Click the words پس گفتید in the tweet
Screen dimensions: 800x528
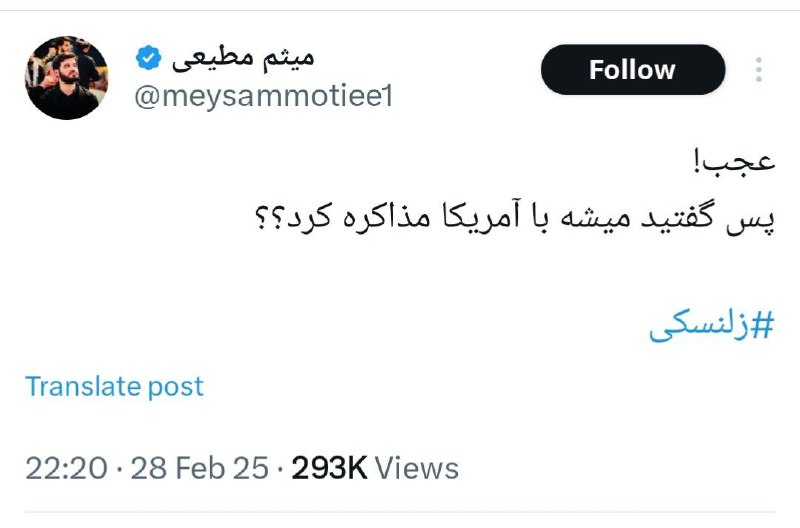[708, 218]
